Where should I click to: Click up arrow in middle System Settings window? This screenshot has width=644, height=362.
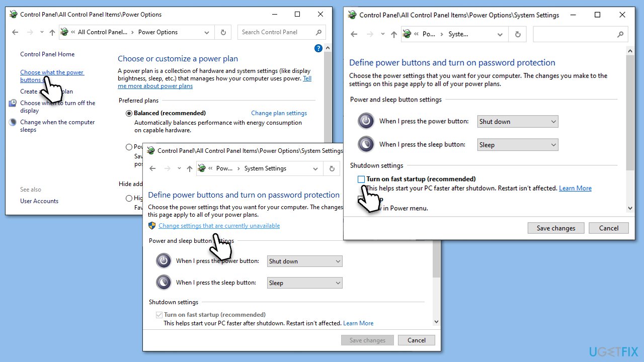click(x=189, y=168)
